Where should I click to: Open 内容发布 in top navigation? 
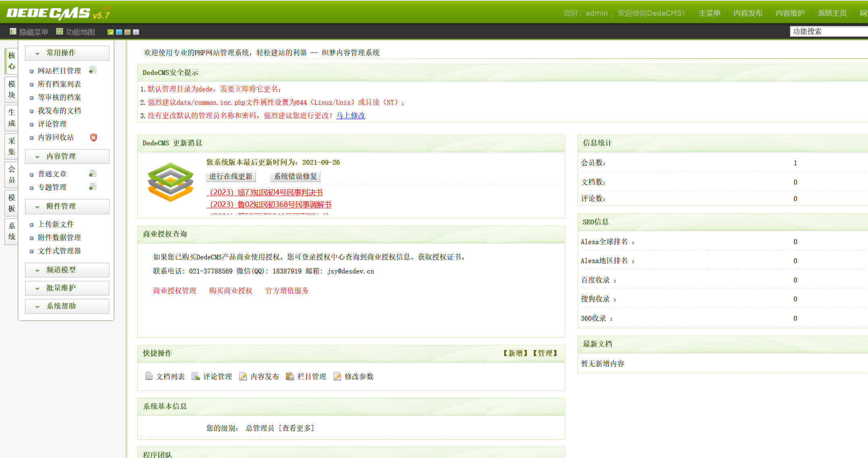[x=748, y=13]
